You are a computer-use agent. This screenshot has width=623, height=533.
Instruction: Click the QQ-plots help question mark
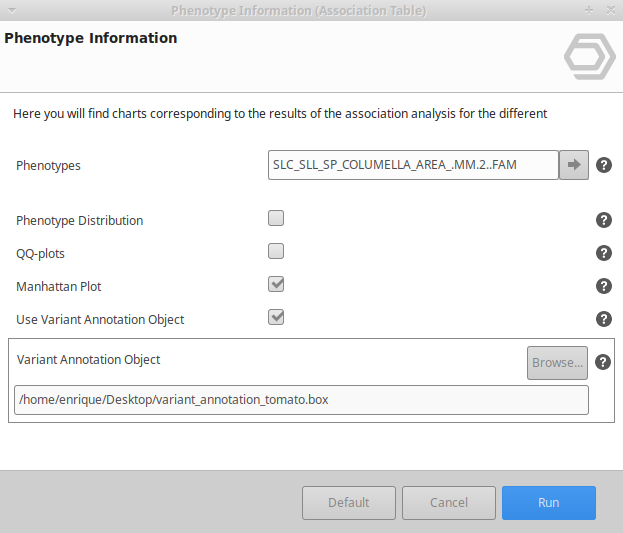(604, 253)
